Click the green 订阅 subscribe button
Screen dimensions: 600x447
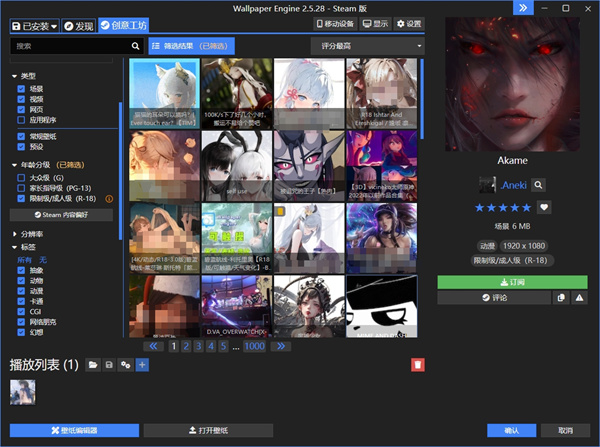[x=512, y=282]
